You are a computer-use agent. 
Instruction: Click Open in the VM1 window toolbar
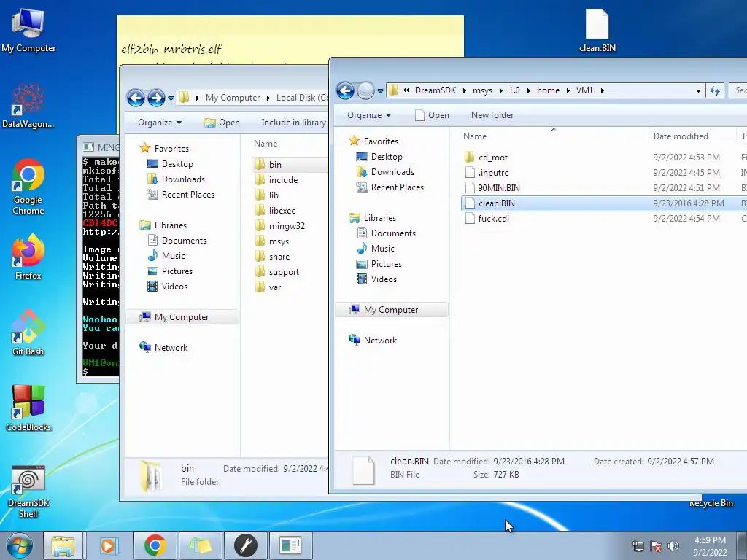pos(432,115)
